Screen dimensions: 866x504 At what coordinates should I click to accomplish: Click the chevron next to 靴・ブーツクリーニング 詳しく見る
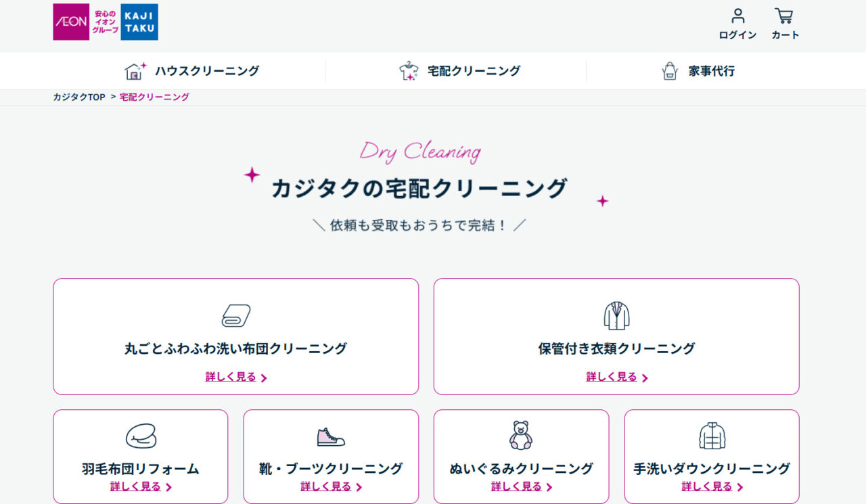click(x=359, y=486)
